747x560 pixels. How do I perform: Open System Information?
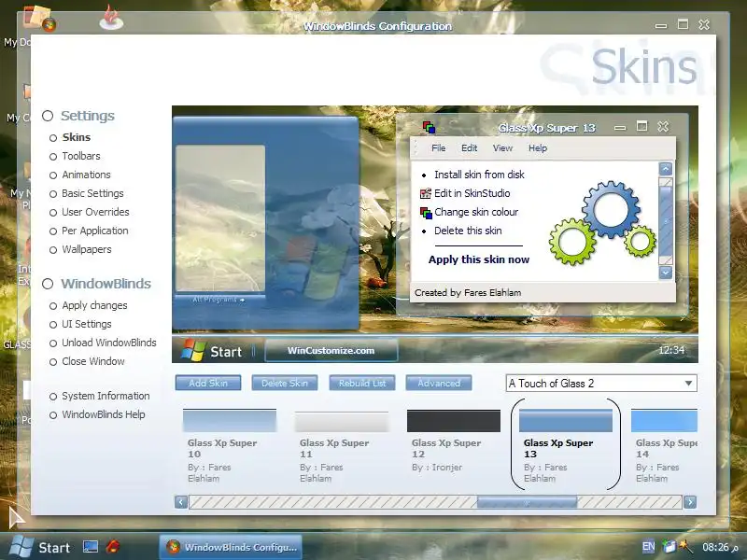tap(106, 396)
